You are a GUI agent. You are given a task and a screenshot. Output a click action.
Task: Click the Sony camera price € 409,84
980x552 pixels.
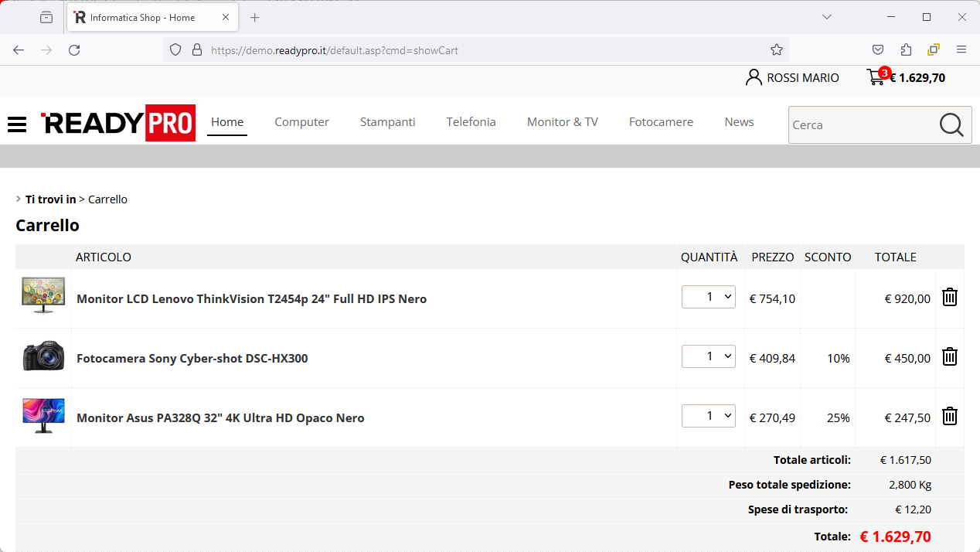(x=772, y=359)
